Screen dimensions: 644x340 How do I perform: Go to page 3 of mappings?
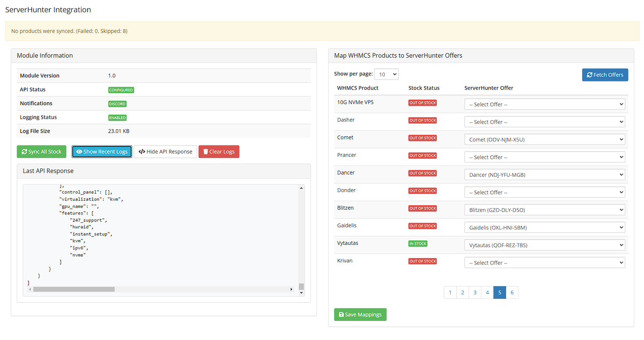pyautogui.click(x=475, y=292)
